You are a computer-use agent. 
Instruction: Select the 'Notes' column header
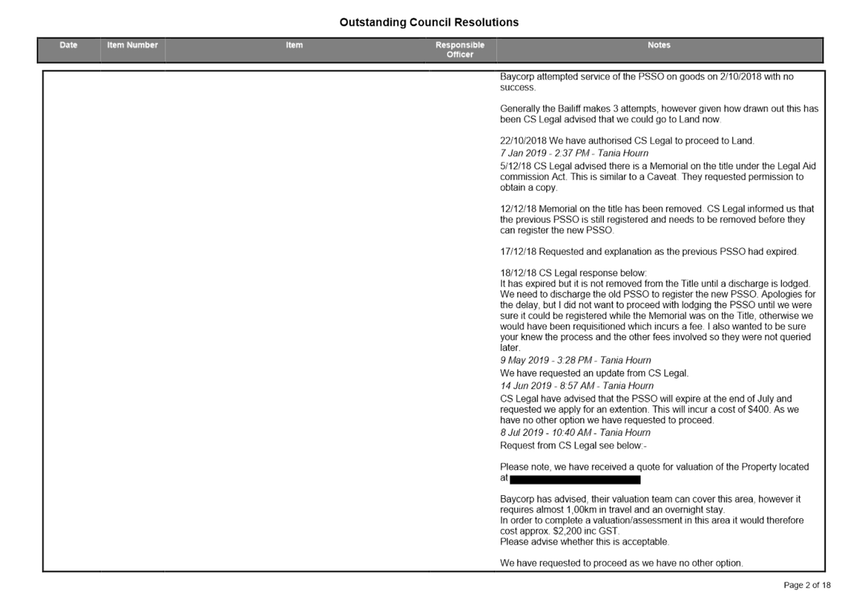[658, 46]
